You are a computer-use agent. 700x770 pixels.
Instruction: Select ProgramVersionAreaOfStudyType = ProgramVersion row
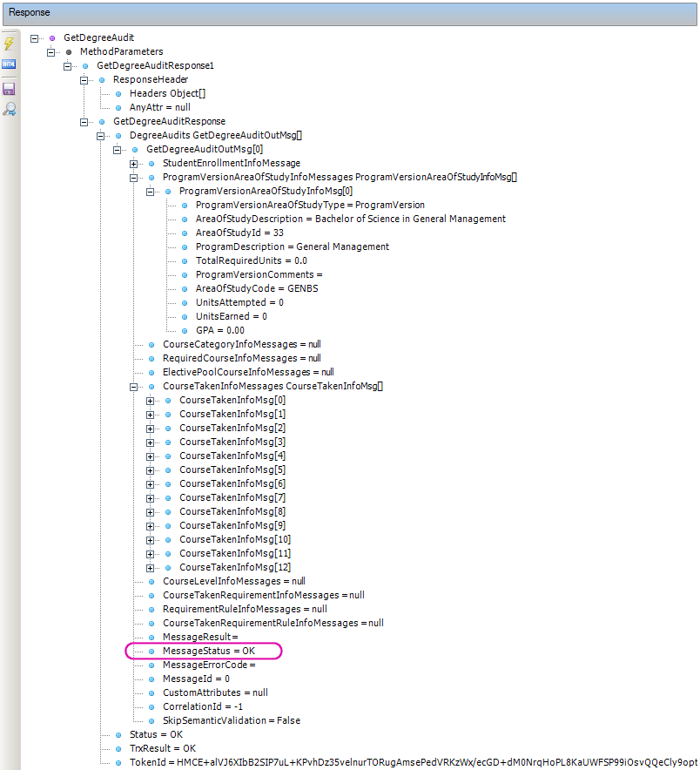pos(310,205)
